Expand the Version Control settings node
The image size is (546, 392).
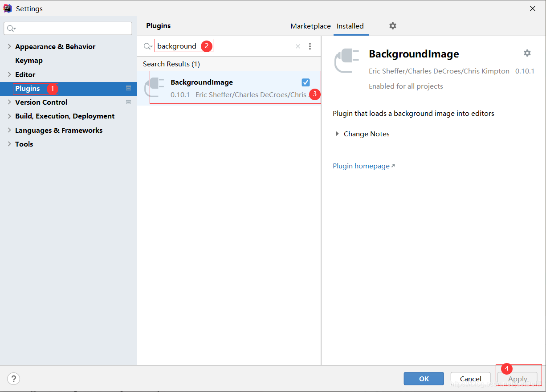(9, 102)
